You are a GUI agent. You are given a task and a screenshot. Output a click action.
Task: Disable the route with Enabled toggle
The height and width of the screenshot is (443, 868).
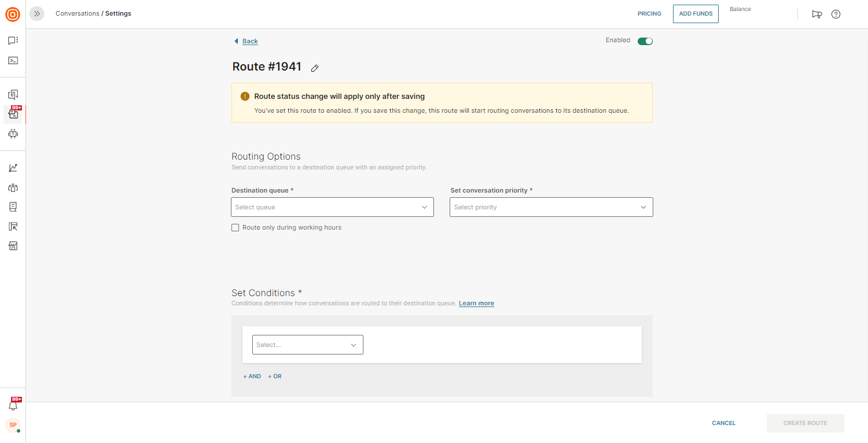coord(645,41)
